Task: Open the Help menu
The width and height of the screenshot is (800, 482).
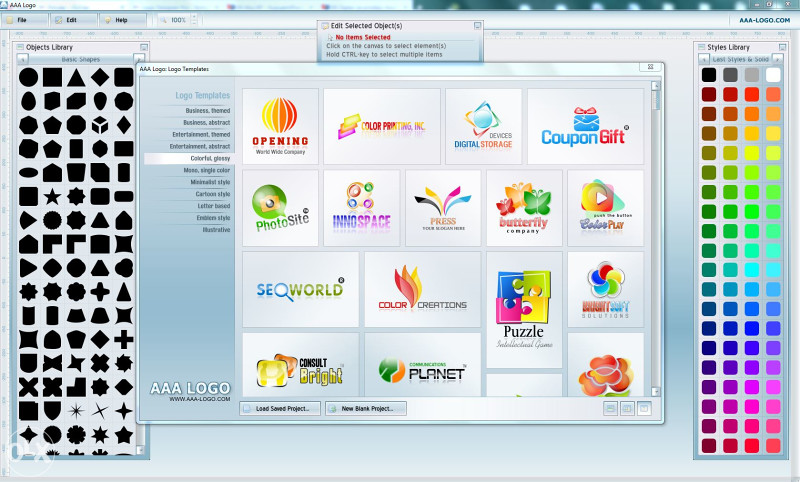Action: click(122, 20)
